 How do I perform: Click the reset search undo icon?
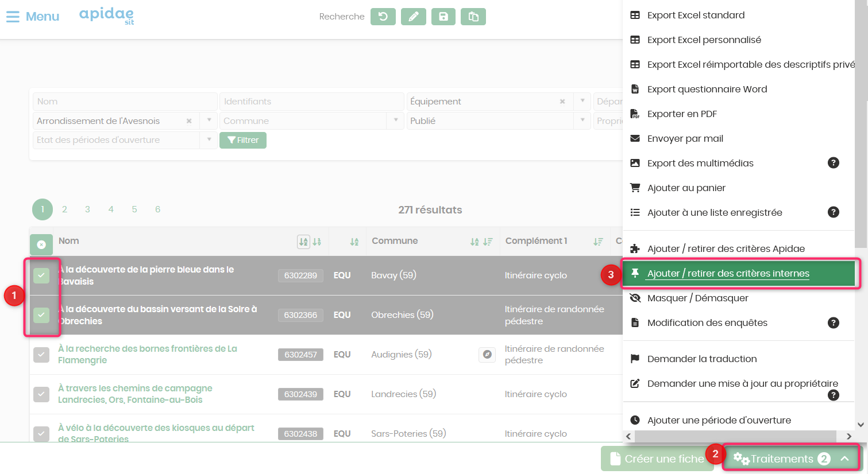pyautogui.click(x=383, y=17)
